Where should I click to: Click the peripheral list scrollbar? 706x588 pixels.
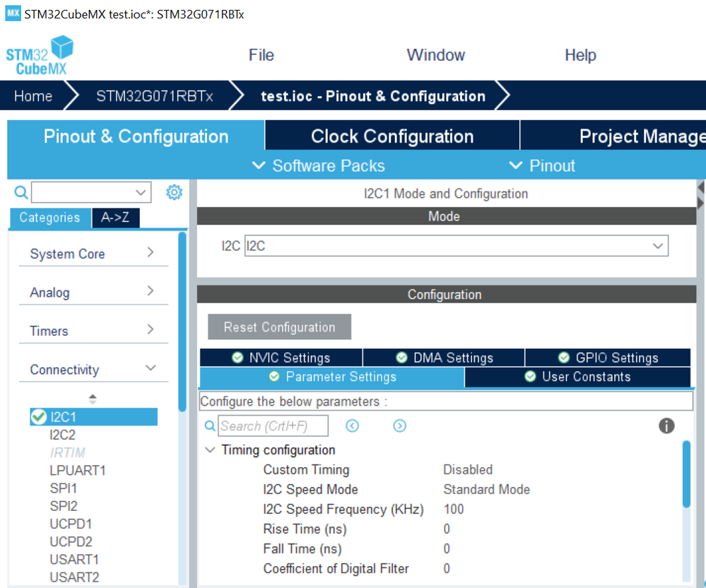[x=182, y=322]
